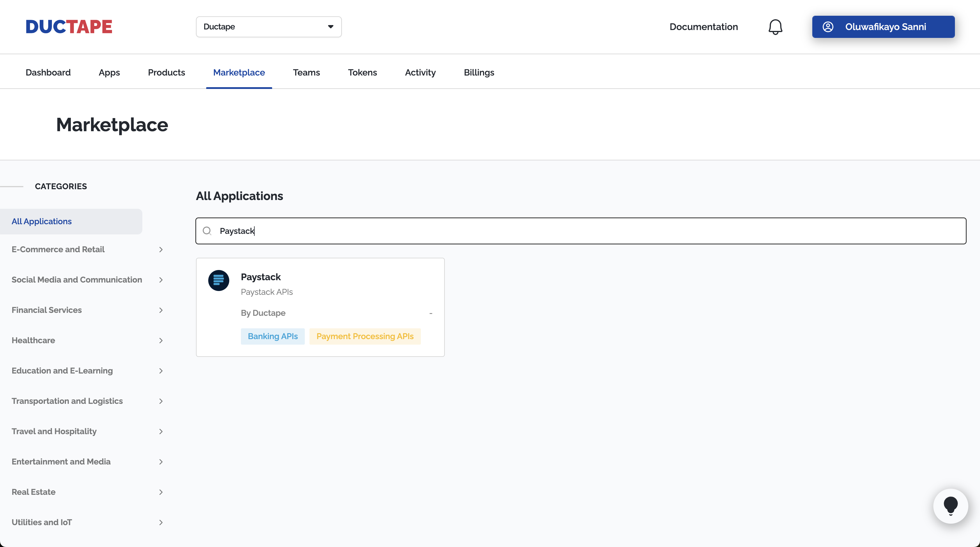Select Transportation and Logistics category
The height and width of the screenshot is (547, 980).
click(x=67, y=401)
